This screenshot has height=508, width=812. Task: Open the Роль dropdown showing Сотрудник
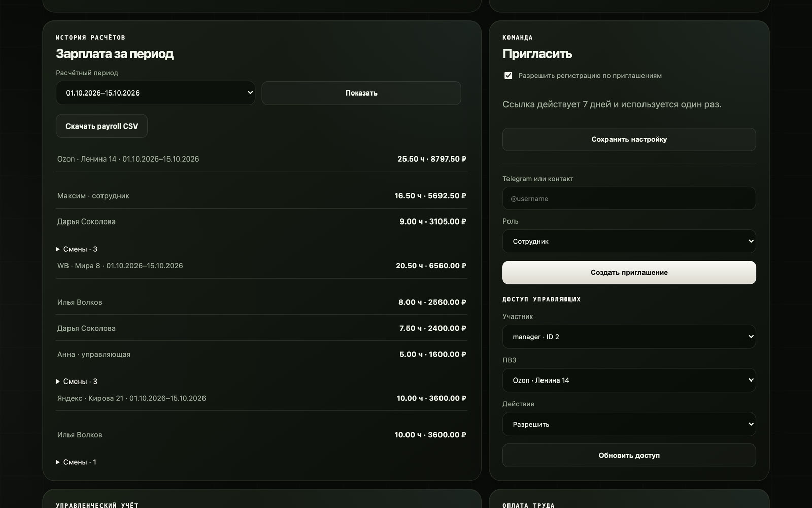click(x=629, y=241)
